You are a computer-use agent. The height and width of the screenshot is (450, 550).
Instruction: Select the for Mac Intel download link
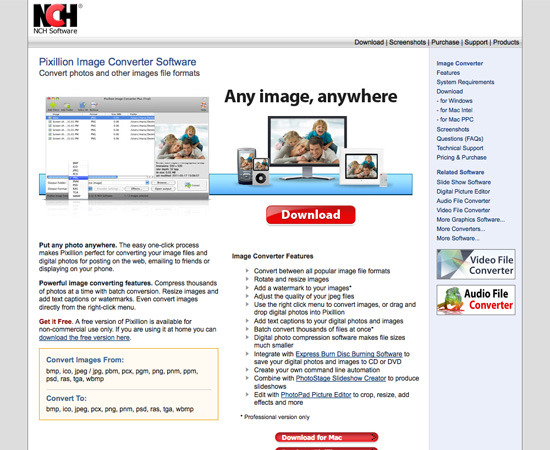(x=455, y=110)
